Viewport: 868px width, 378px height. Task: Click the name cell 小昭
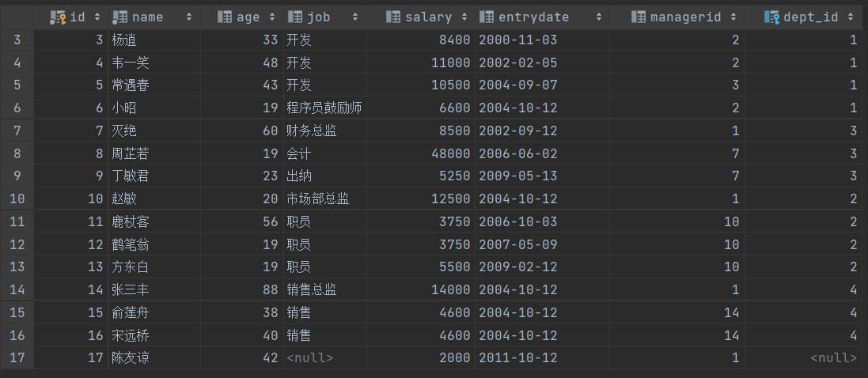click(x=154, y=108)
